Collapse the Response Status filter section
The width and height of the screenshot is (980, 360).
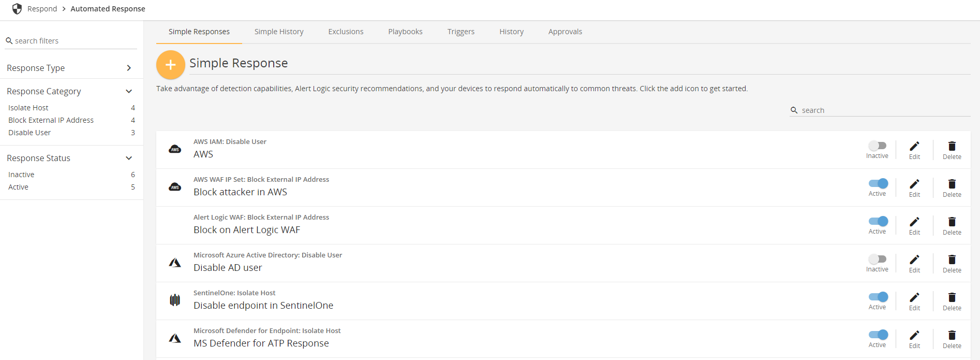click(x=129, y=158)
